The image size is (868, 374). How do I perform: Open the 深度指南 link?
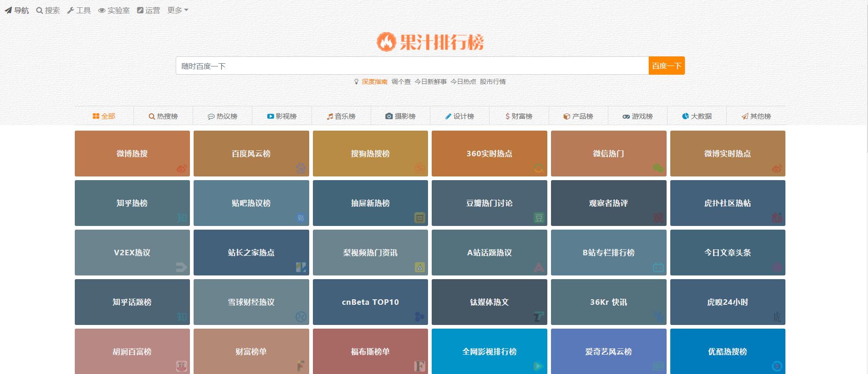point(374,82)
